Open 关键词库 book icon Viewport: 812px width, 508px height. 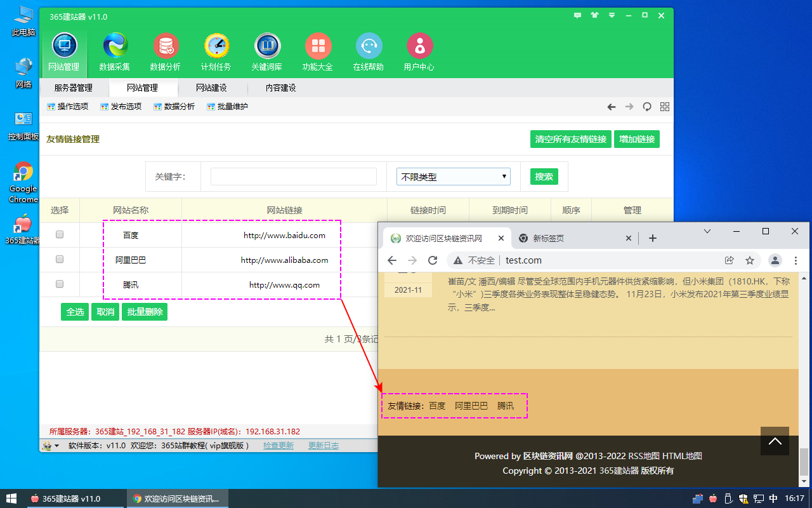pyautogui.click(x=267, y=53)
